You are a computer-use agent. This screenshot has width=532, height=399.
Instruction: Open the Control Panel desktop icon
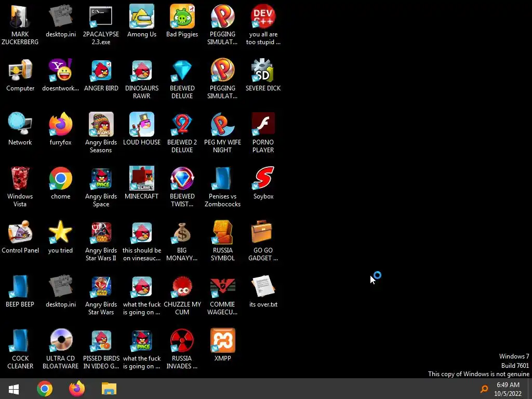[20, 232]
